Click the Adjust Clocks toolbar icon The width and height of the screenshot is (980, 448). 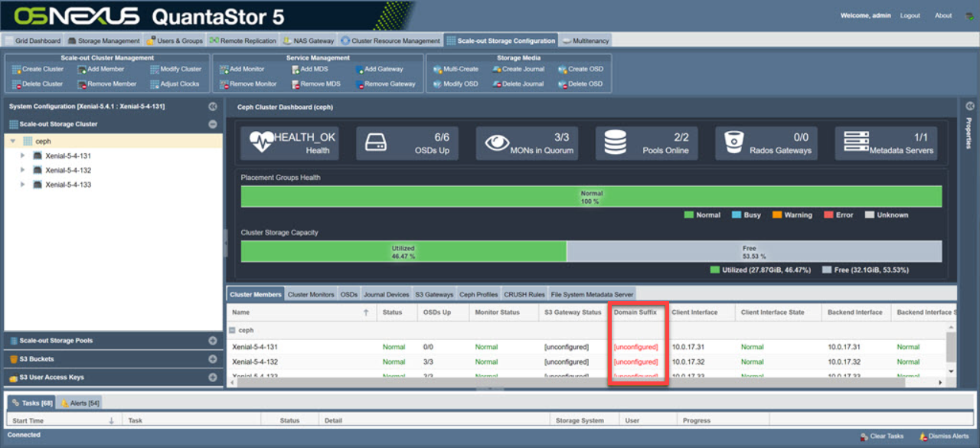[154, 84]
